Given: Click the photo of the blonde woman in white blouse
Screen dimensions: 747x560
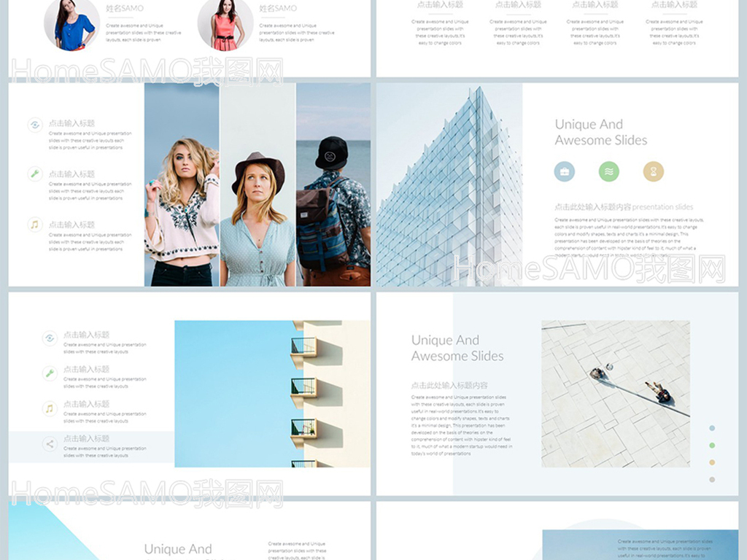Looking at the screenshot, I should point(182,184).
